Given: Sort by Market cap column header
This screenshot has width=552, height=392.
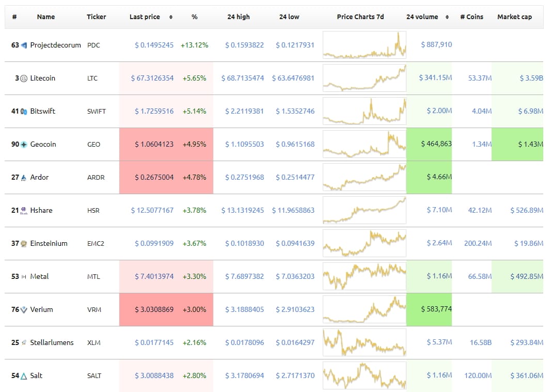Looking at the screenshot, I should 514,17.
